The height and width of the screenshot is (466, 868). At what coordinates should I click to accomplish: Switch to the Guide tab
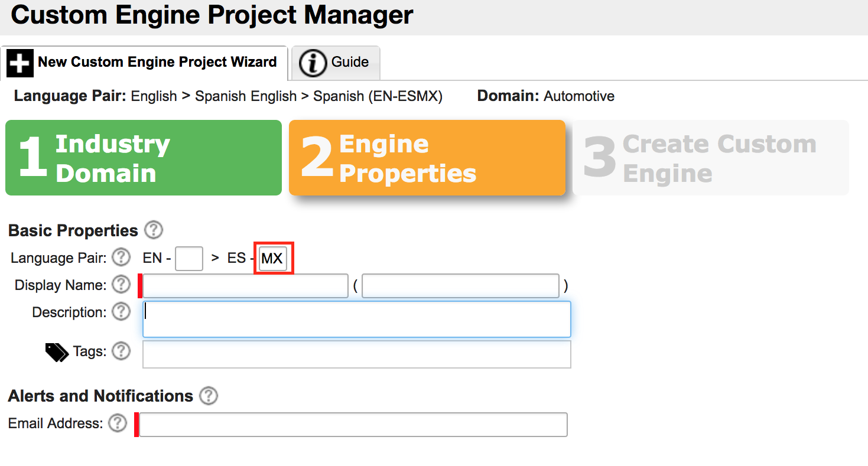[336, 63]
